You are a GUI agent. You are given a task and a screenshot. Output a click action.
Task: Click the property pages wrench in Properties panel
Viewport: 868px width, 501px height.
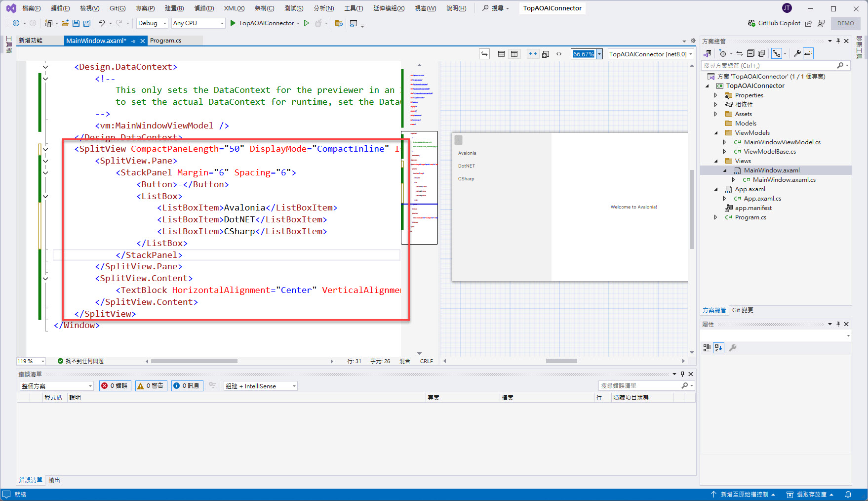coord(733,348)
